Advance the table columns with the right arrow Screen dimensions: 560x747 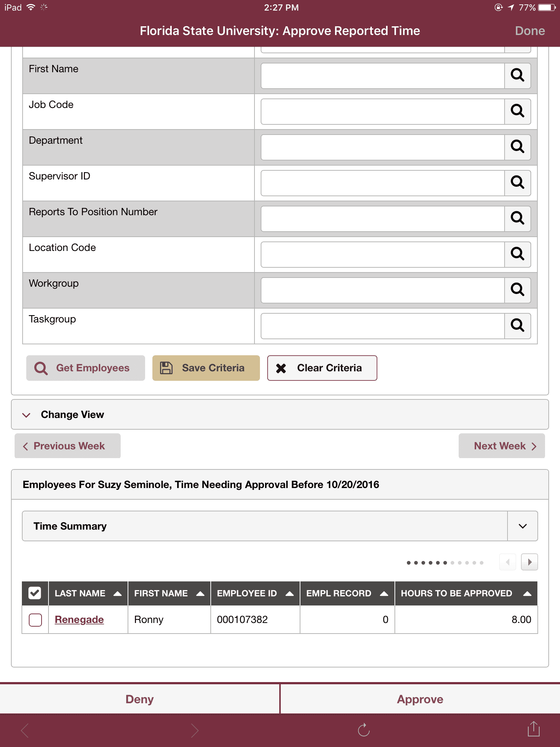[x=529, y=562]
